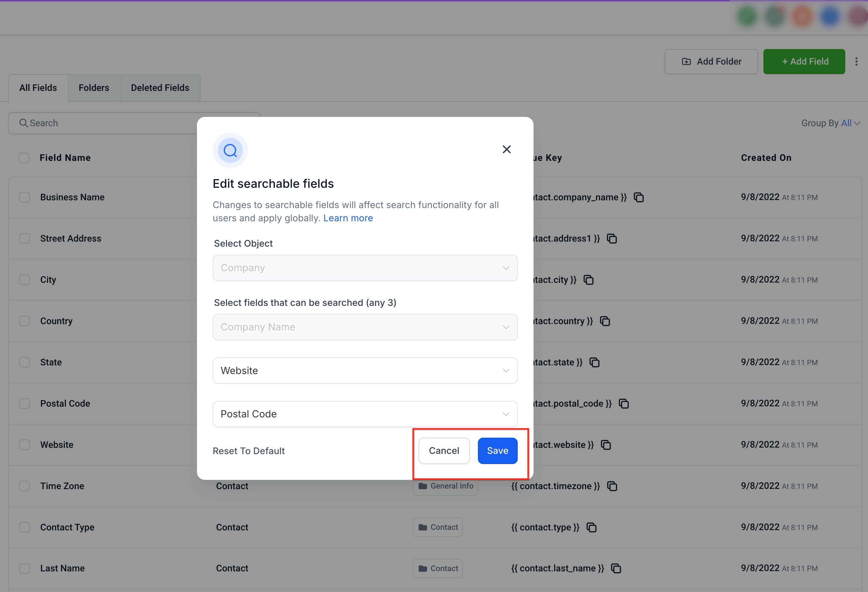Viewport: 868px width, 592px height.
Task: Tick the Time Zone row checkbox
Action: [25, 486]
